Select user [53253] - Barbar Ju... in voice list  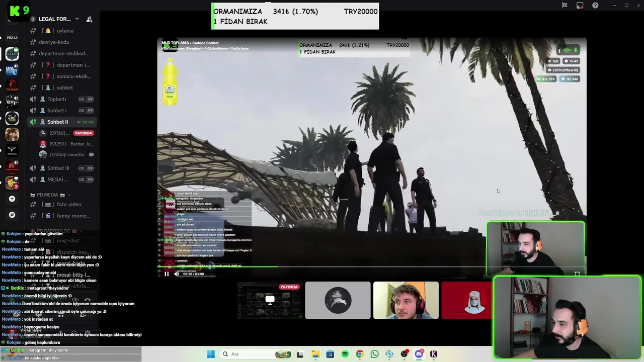click(67, 144)
